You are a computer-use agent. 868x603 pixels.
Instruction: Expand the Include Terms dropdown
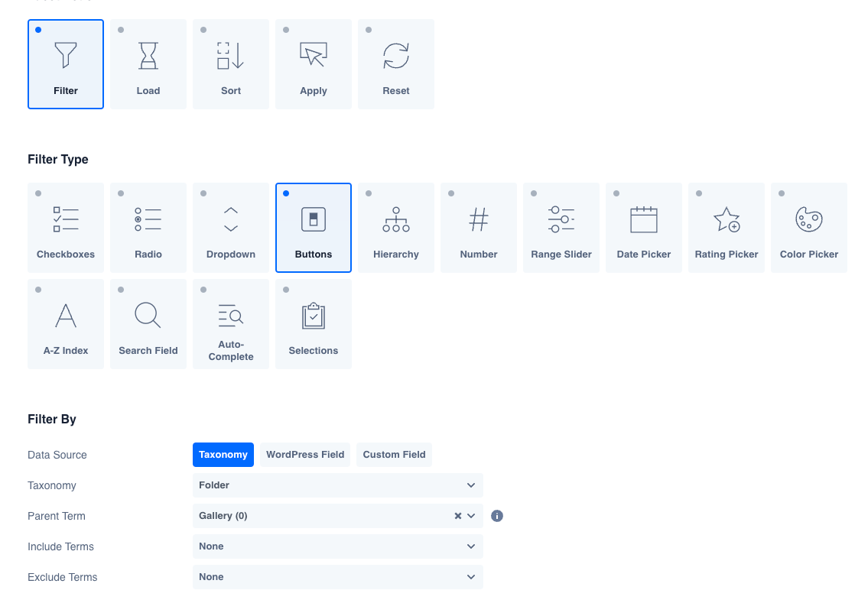pos(337,546)
